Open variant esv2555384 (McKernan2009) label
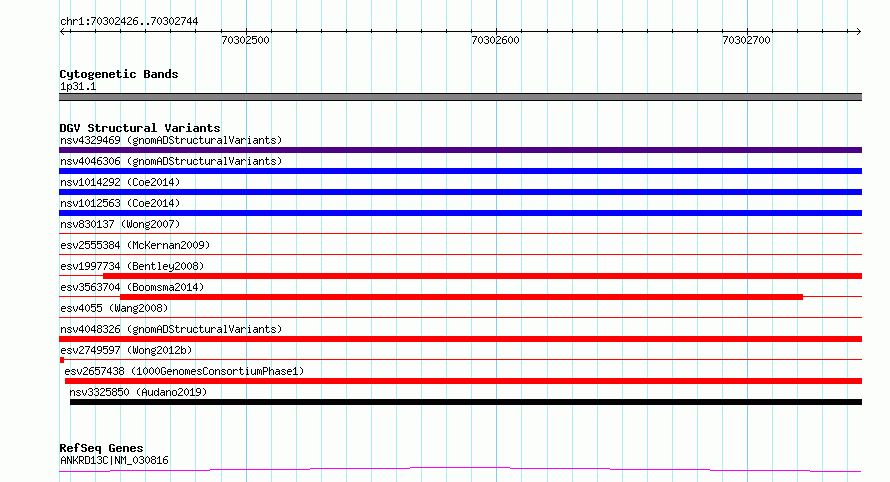The width and height of the screenshot is (890, 482). [135, 245]
